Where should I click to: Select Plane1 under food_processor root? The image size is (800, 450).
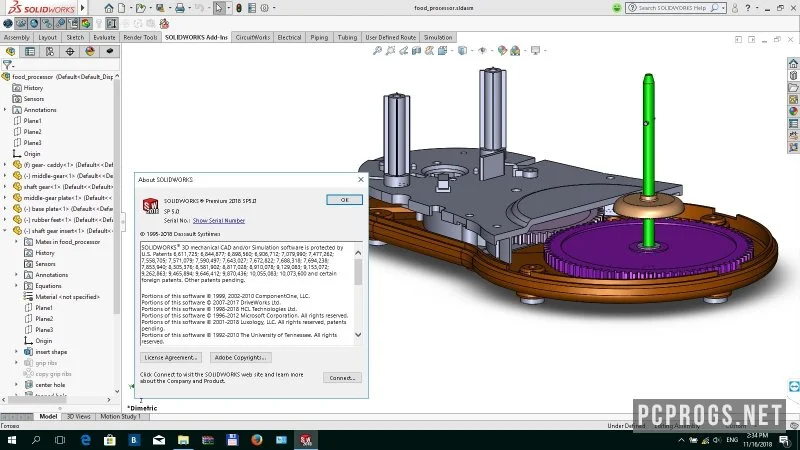(x=32, y=121)
